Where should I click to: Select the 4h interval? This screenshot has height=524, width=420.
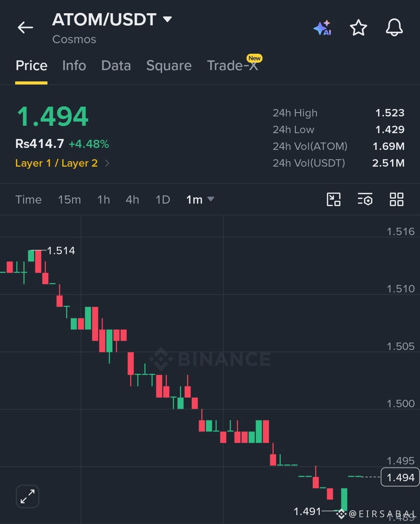point(132,199)
